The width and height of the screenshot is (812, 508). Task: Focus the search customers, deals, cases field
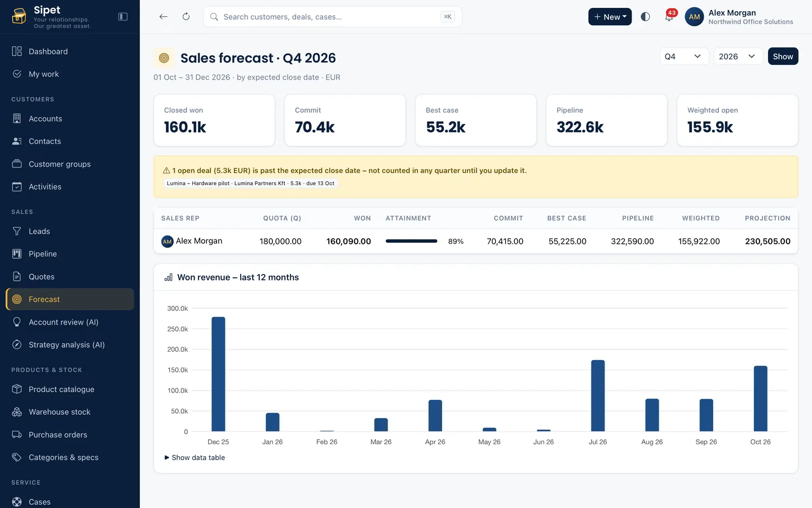[333, 17]
